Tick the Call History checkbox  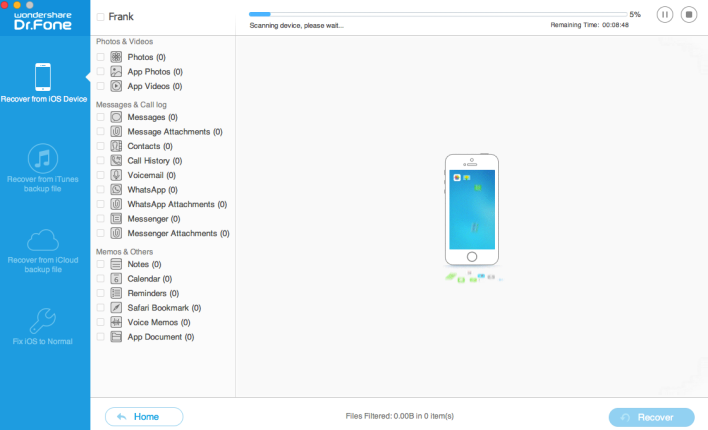(x=100, y=160)
